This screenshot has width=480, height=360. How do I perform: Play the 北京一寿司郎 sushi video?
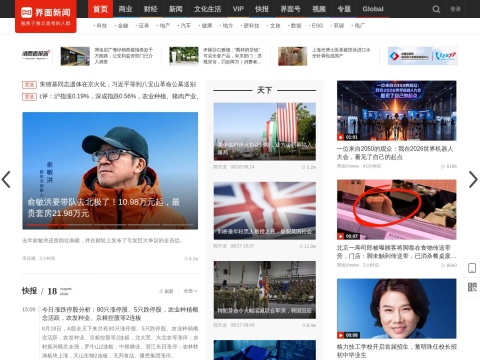pyautogui.click(x=396, y=209)
